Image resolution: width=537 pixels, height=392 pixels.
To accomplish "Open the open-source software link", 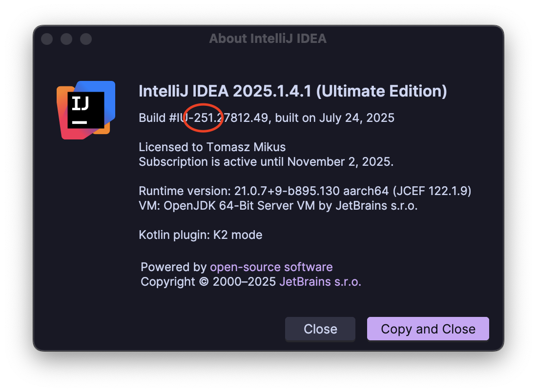I will click(x=271, y=267).
